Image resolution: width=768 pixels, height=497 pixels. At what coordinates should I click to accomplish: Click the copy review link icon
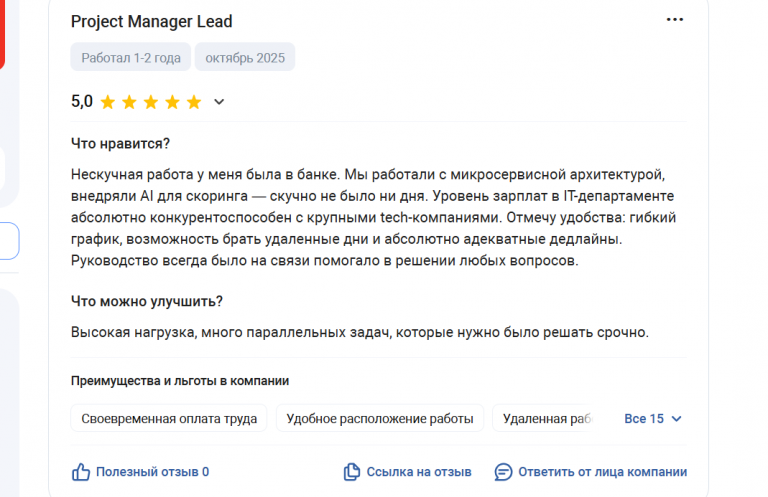pos(352,472)
